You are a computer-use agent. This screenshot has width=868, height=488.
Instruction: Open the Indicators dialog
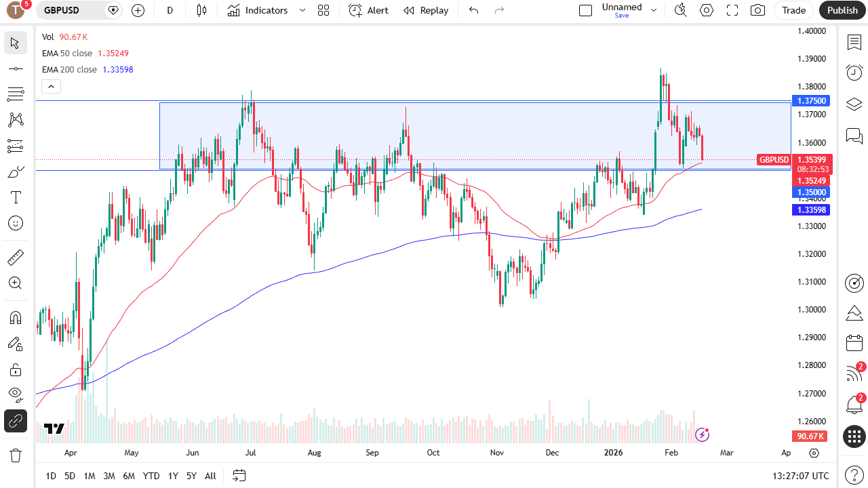coord(258,10)
